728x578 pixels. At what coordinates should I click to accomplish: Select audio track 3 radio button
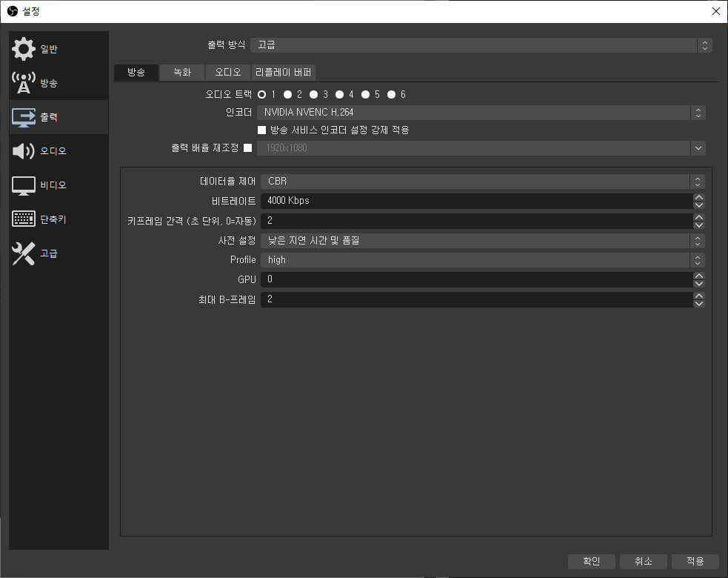(x=314, y=94)
